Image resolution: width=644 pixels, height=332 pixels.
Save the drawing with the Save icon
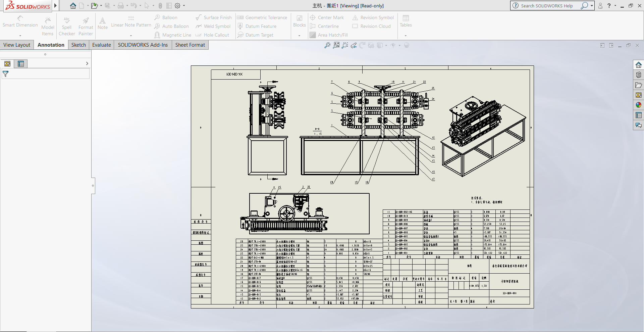pos(108,6)
